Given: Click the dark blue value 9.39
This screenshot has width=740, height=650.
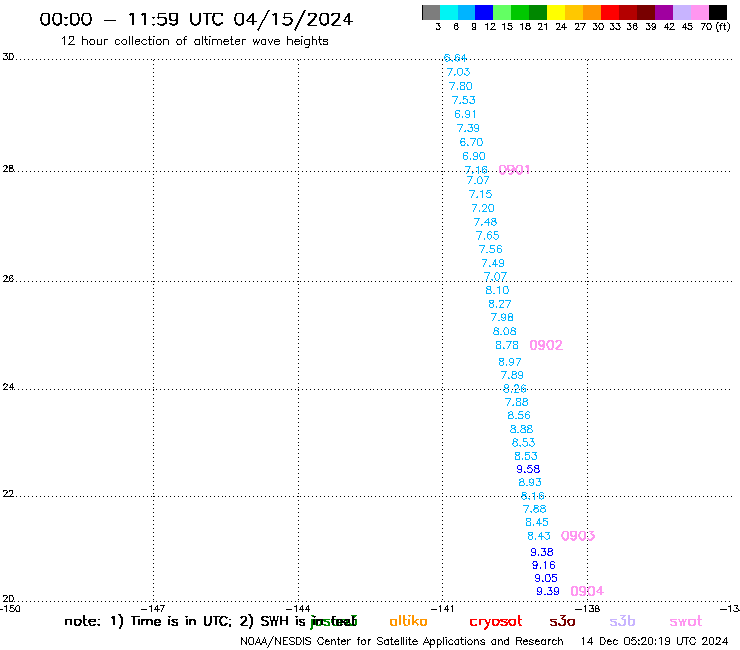Looking at the screenshot, I should pos(548,591).
